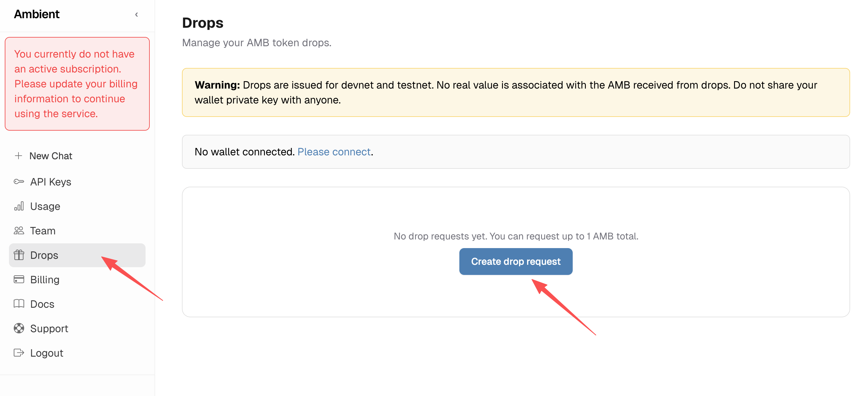Screen dimensions: 868x396
Task: Click the open book Docs icon
Action: pos(19,304)
